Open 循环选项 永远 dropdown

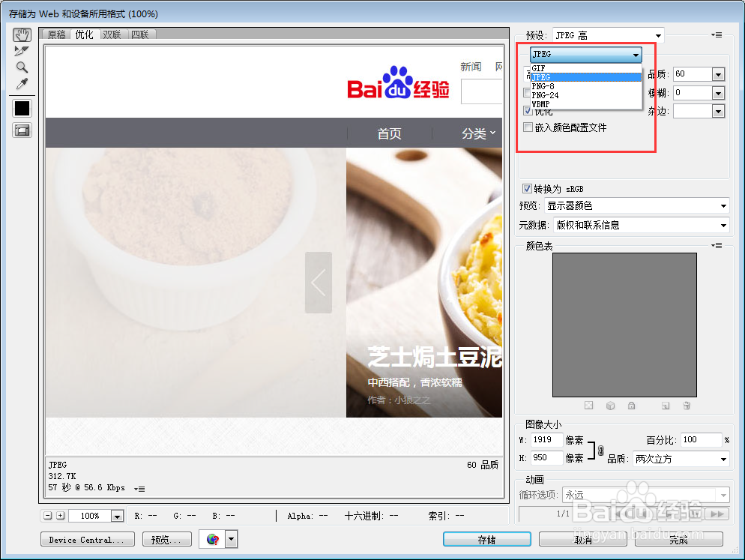(x=645, y=495)
